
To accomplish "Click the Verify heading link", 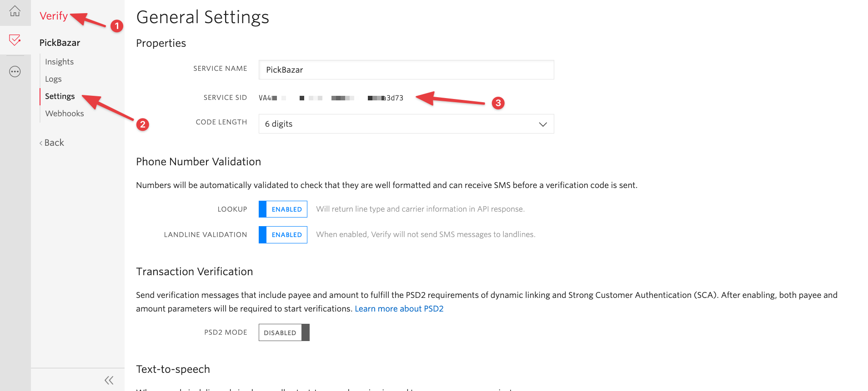I will [x=54, y=16].
